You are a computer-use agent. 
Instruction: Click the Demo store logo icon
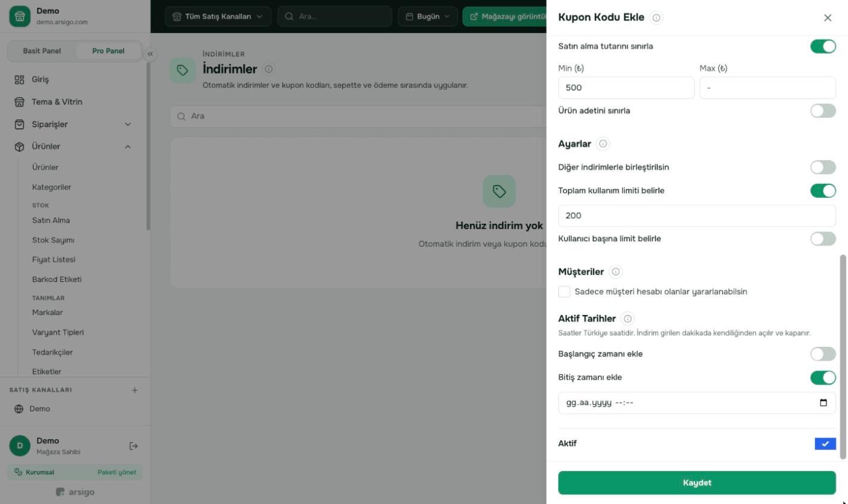pyautogui.click(x=20, y=16)
